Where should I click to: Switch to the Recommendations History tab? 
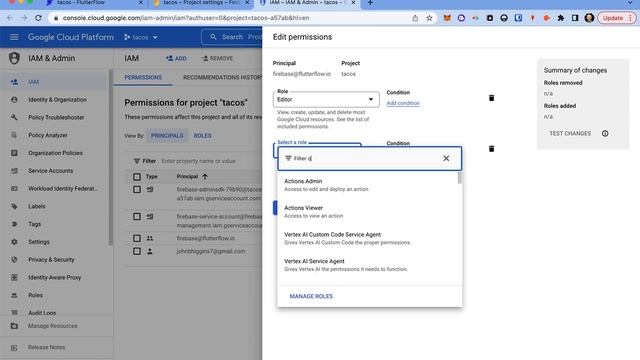(222, 77)
